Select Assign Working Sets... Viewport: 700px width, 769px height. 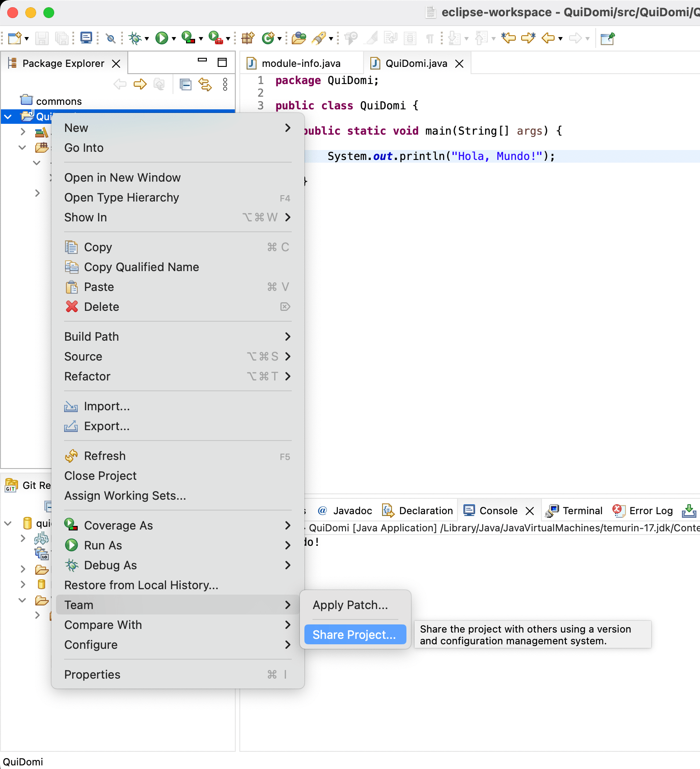[178, 496]
